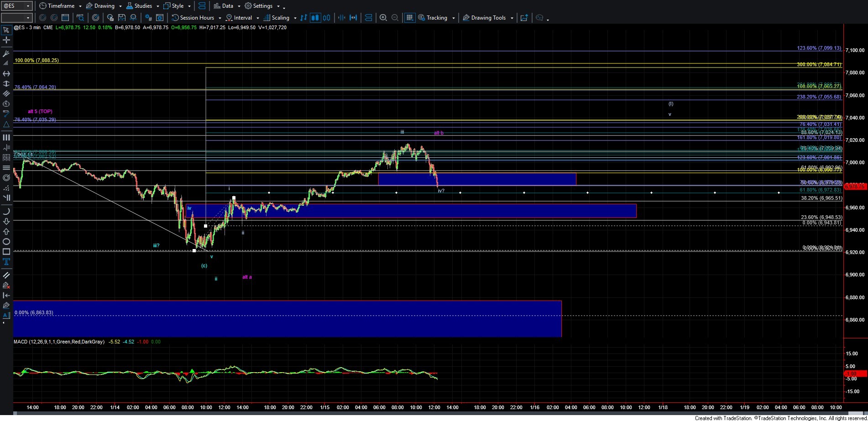Select the down arrow drawing tool
This screenshot has width=868, height=421.
tap(6, 222)
